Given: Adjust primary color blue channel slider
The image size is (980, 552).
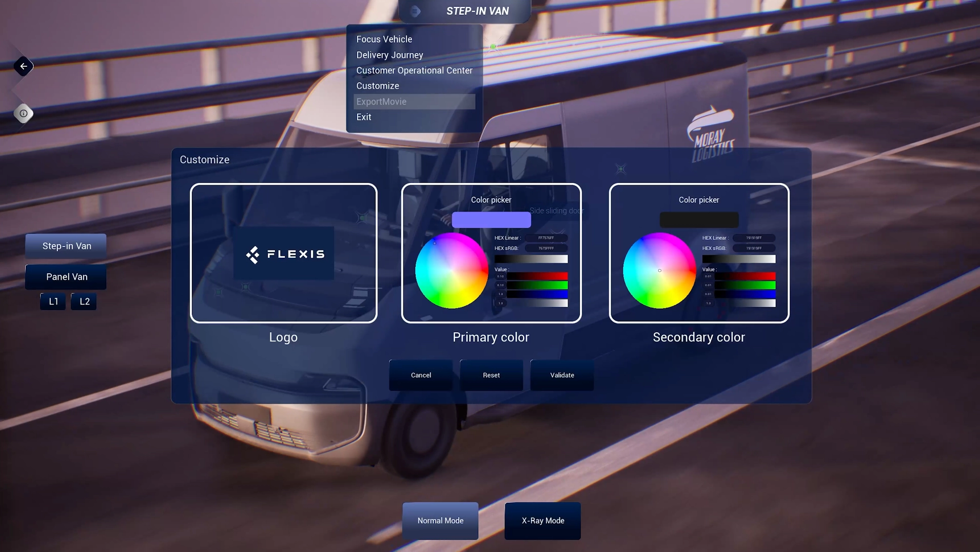Looking at the screenshot, I should tap(537, 294).
